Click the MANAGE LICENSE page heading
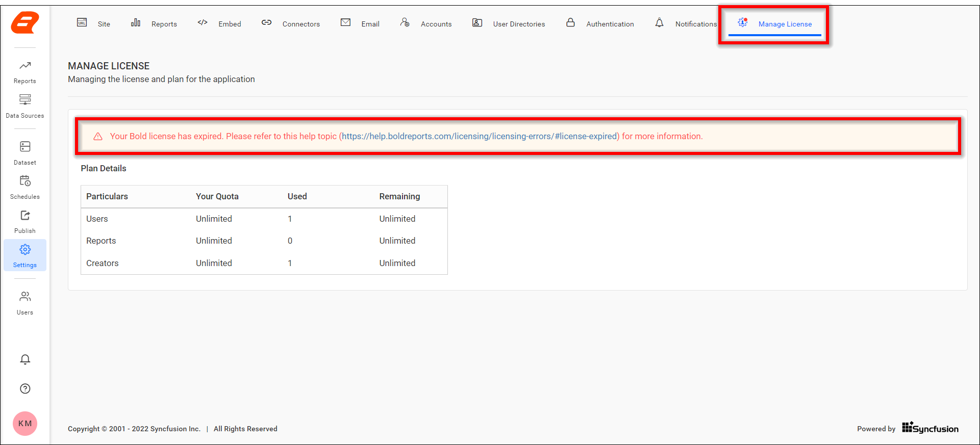980x445 pixels. click(109, 66)
